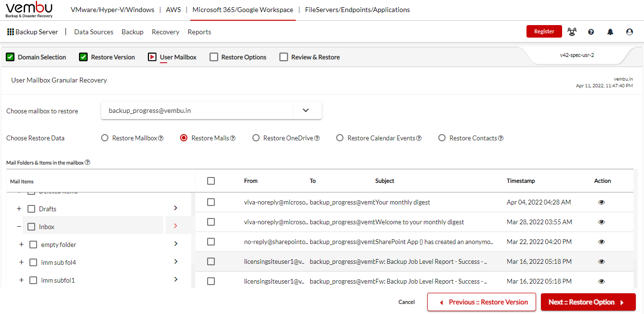
Task: Open the Backup menu
Action: [132, 32]
